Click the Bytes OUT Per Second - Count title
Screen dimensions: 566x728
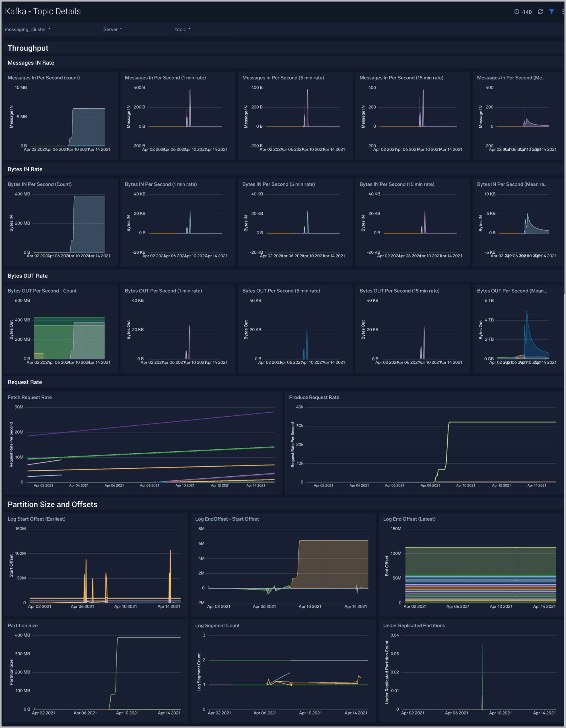tap(42, 291)
